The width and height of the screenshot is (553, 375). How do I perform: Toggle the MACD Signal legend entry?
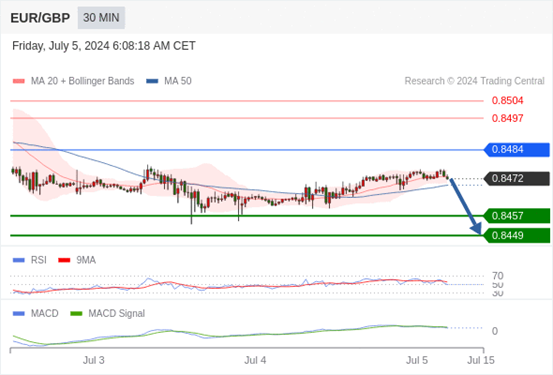tap(108, 313)
